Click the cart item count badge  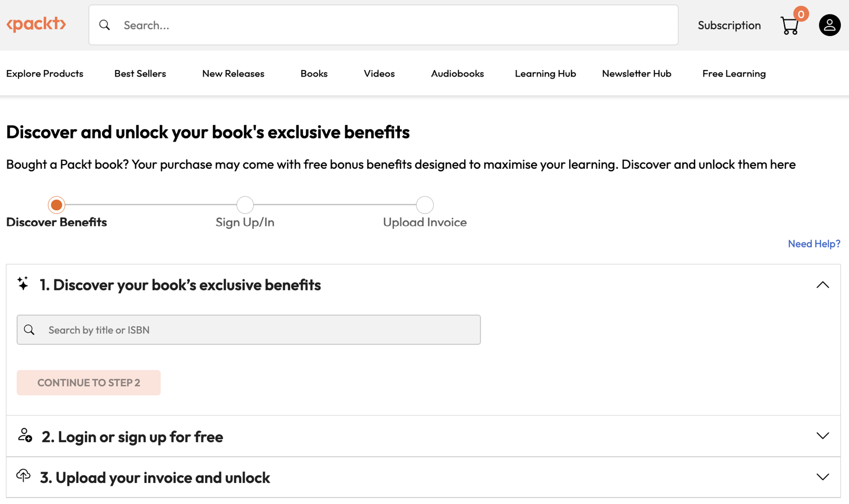coord(800,14)
